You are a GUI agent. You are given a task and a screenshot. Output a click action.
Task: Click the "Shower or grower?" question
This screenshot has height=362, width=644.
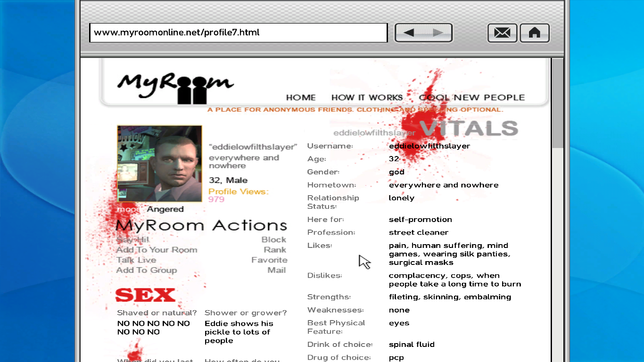point(246,313)
